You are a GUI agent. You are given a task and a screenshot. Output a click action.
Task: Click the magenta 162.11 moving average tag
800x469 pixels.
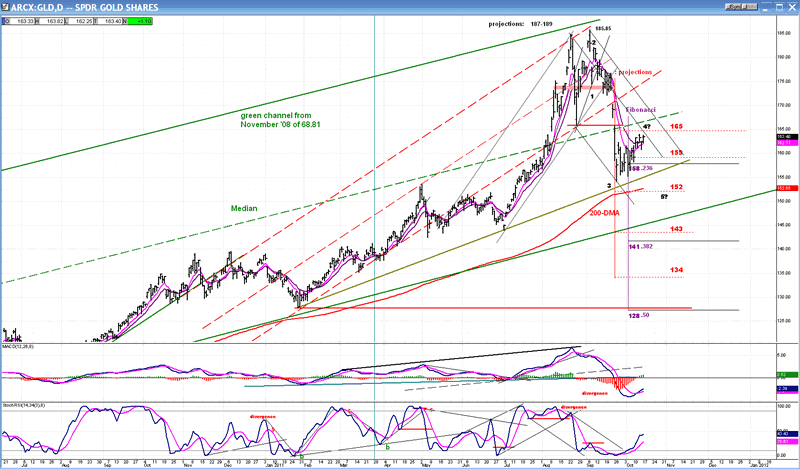(x=785, y=143)
